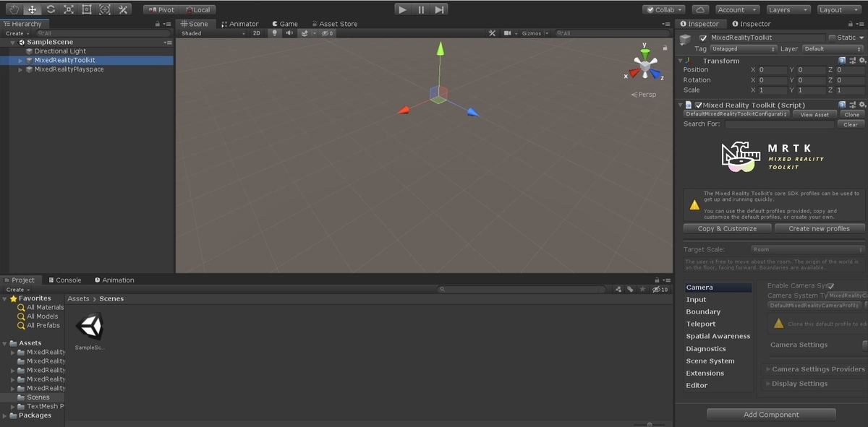Select the Move tool
This screenshot has width=868, height=427.
(x=32, y=9)
